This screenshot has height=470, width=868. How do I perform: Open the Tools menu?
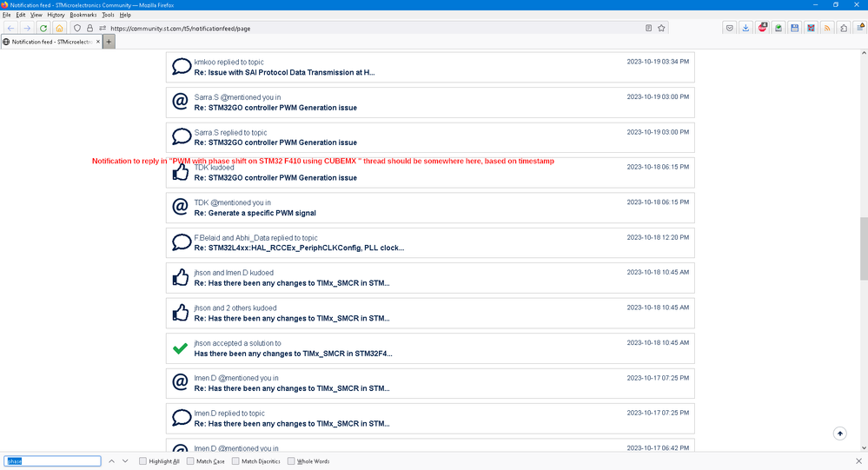pos(108,15)
